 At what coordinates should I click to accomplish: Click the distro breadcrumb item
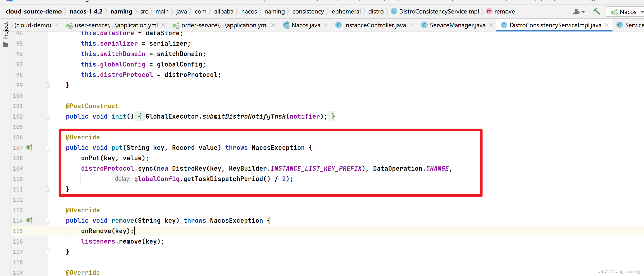coord(376,12)
